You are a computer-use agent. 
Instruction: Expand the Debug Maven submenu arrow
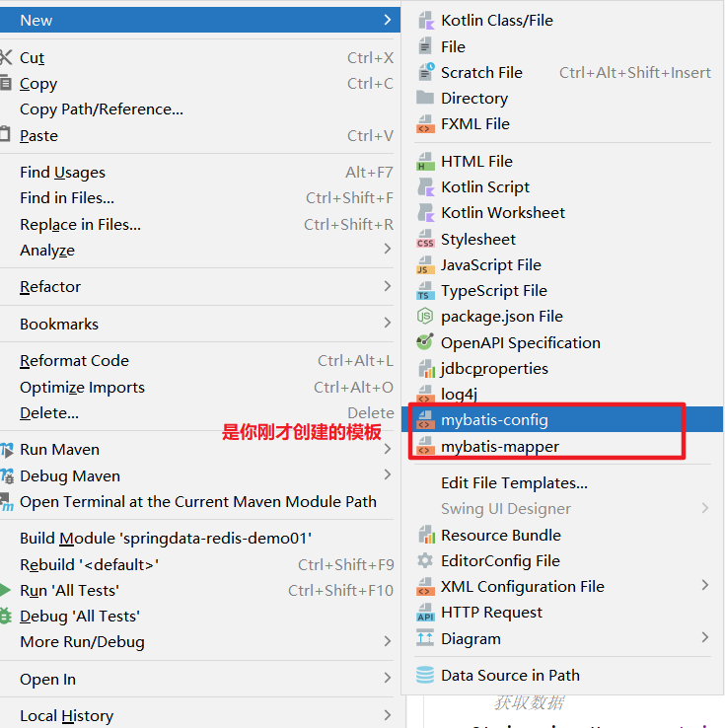coord(388,474)
